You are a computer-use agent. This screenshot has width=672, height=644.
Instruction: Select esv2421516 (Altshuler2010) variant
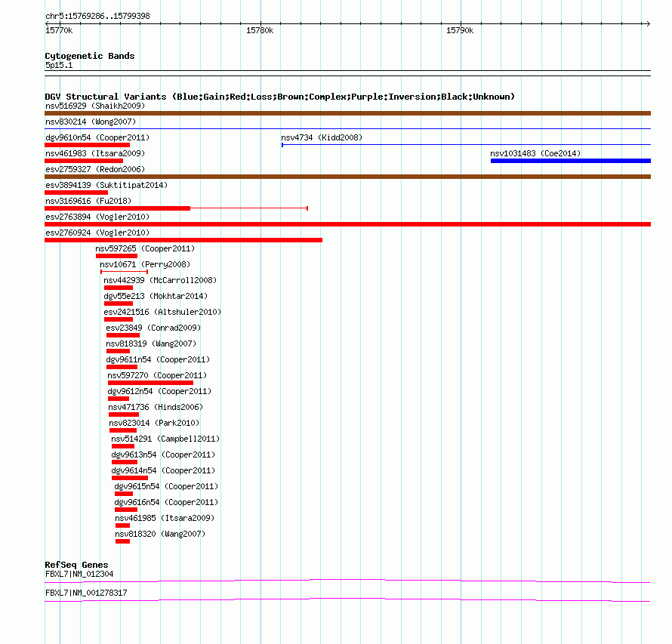[162, 312]
